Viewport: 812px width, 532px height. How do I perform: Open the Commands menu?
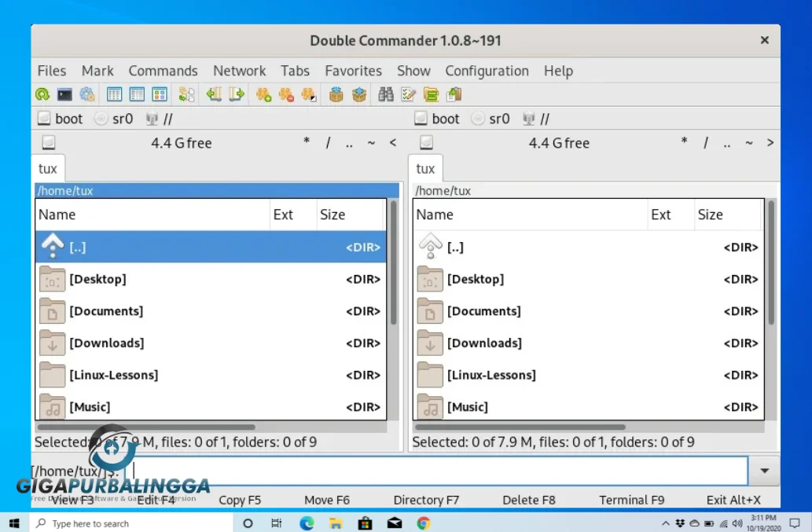[x=164, y=71]
